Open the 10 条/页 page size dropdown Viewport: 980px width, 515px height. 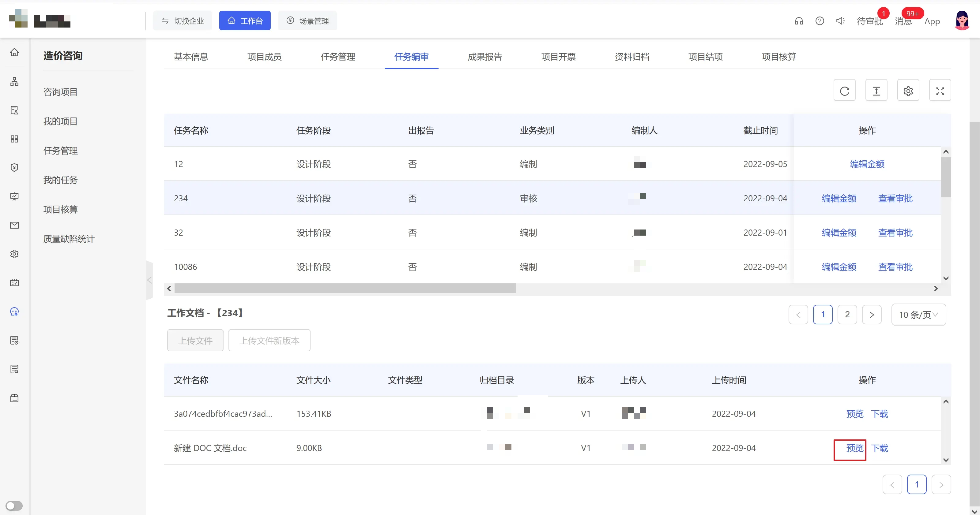point(918,315)
